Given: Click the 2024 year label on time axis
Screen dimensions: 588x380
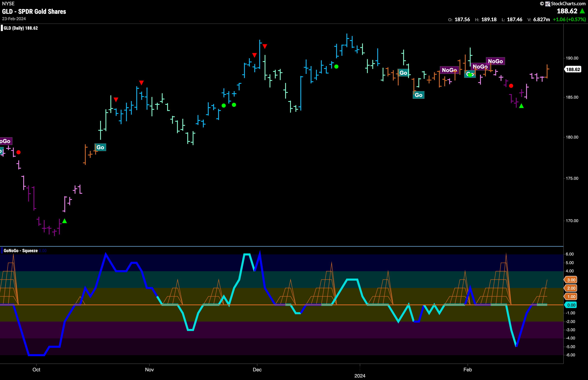Looking at the screenshot, I should (x=360, y=376).
